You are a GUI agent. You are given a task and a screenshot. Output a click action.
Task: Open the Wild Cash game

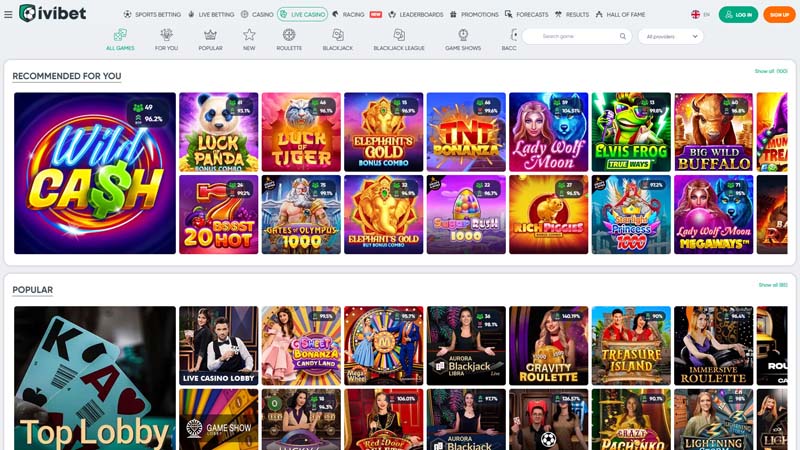point(95,173)
